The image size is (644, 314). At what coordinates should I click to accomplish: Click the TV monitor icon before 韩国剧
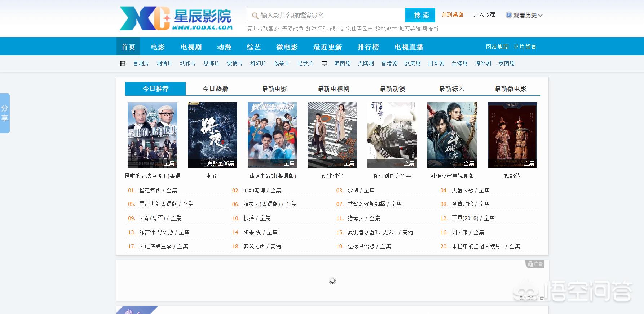[x=324, y=64]
